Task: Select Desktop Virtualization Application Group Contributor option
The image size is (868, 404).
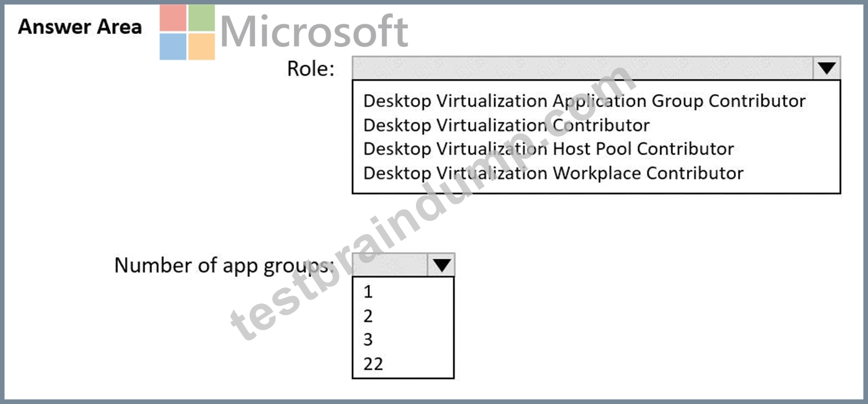Action: coord(584,101)
